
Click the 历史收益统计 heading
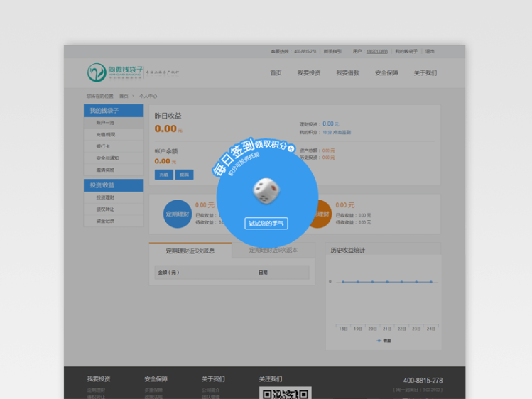348,250
